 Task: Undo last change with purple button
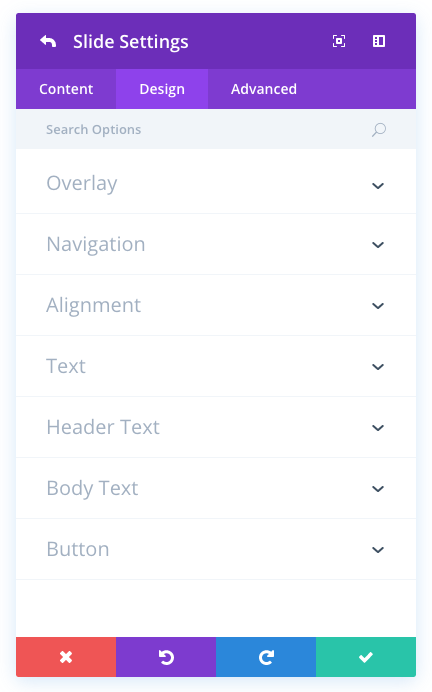tap(166, 657)
